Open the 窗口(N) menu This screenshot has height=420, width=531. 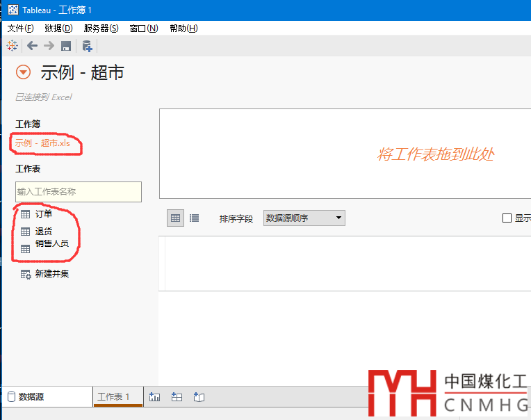click(x=144, y=29)
